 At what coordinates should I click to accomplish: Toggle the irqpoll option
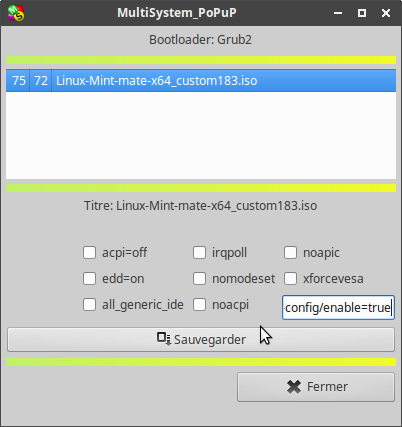click(x=199, y=252)
